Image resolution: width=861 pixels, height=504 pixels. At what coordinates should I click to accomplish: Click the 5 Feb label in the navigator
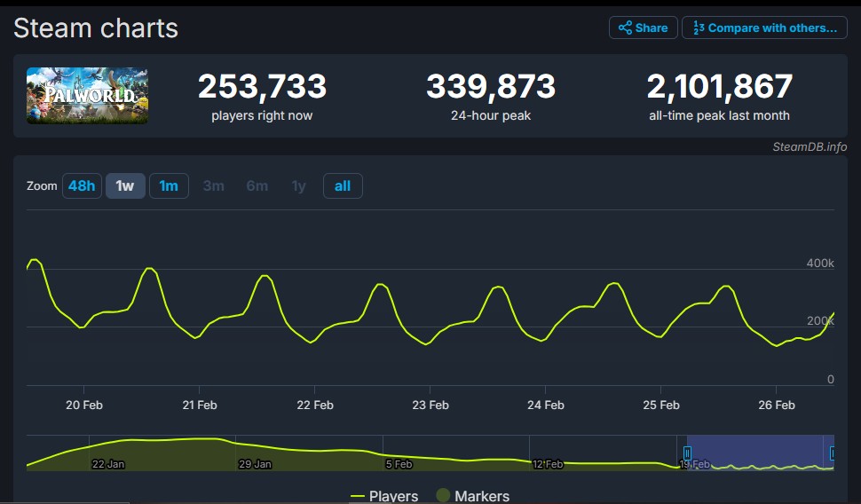pos(399,464)
